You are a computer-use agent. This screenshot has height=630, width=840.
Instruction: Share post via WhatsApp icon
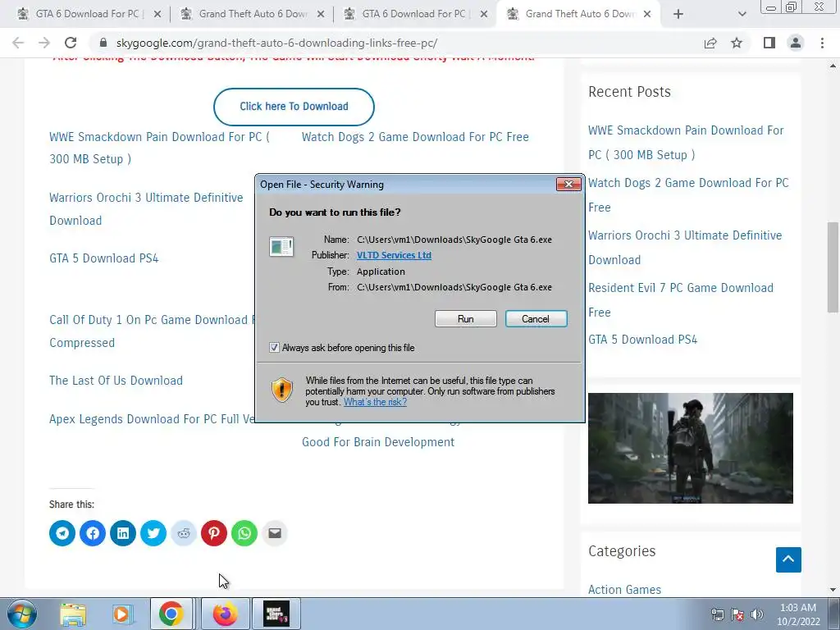(x=244, y=533)
